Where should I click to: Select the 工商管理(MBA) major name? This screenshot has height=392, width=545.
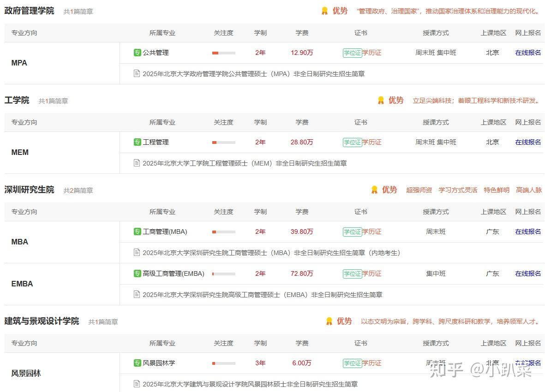tap(165, 232)
